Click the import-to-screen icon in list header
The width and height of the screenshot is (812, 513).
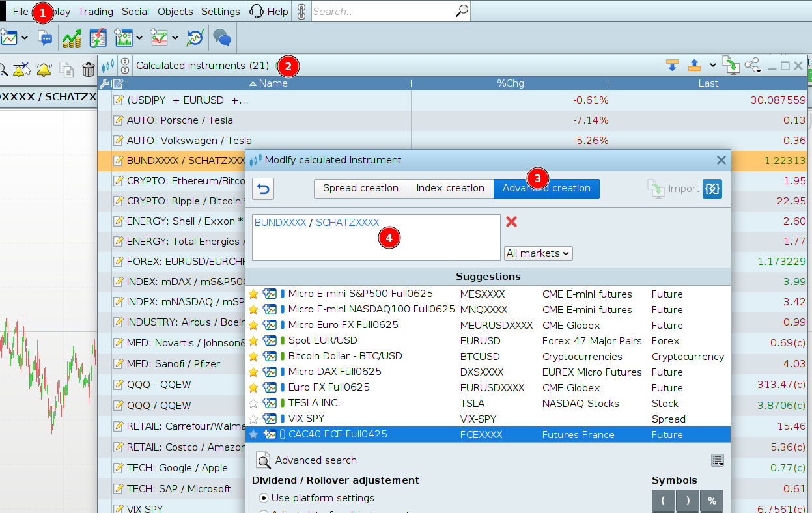click(731, 65)
